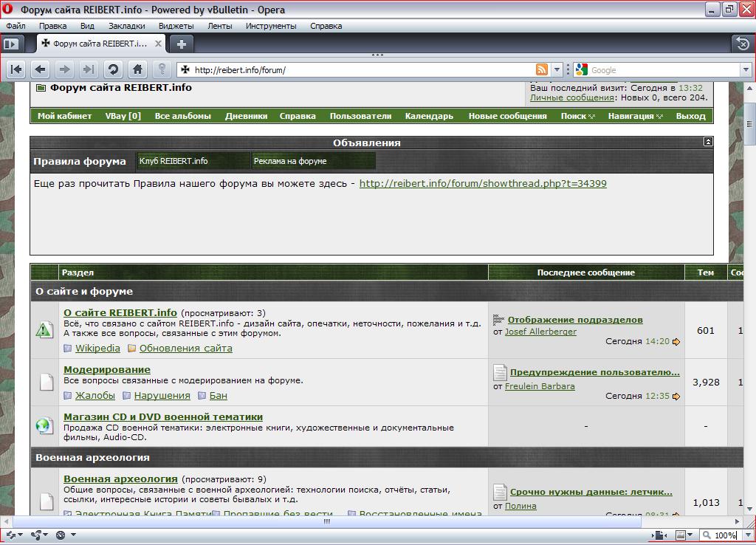Go to last post arrow at Сегодня 12:35
The width and height of the screenshot is (756, 545).
click(676, 396)
